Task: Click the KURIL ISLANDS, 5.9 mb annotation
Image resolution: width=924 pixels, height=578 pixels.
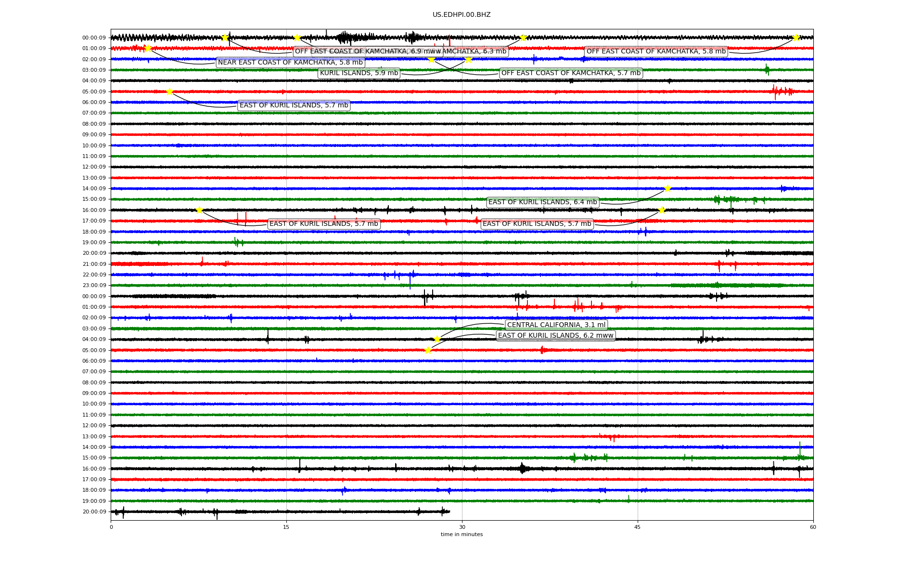Action: click(359, 73)
